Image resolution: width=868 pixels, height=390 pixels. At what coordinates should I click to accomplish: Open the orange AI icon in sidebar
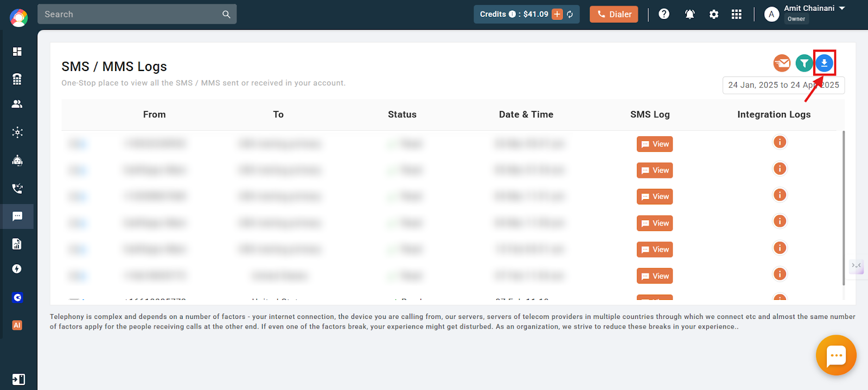tap(17, 325)
